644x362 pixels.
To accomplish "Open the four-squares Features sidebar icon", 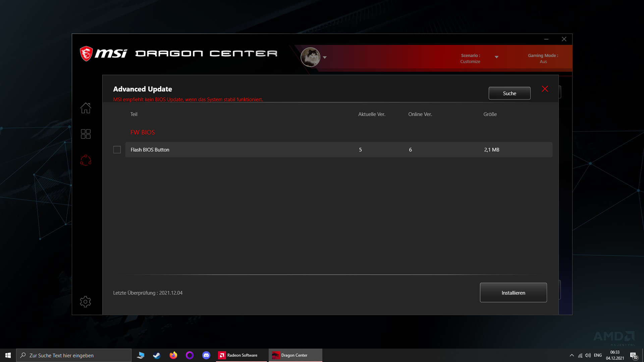I will tap(86, 134).
